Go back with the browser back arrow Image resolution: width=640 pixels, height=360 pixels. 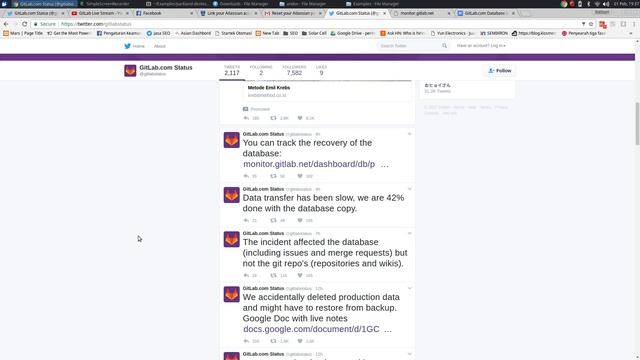tap(6, 24)
